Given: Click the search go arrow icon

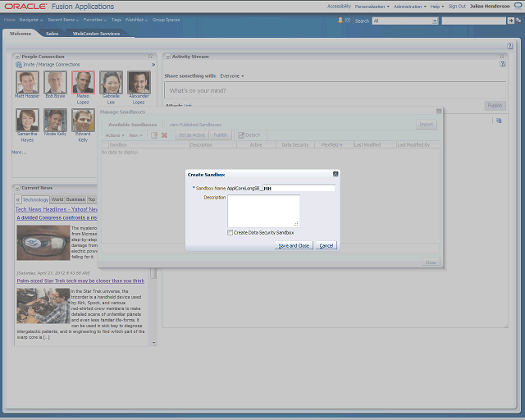Looking at the screenshot, I should pos(510,21).
